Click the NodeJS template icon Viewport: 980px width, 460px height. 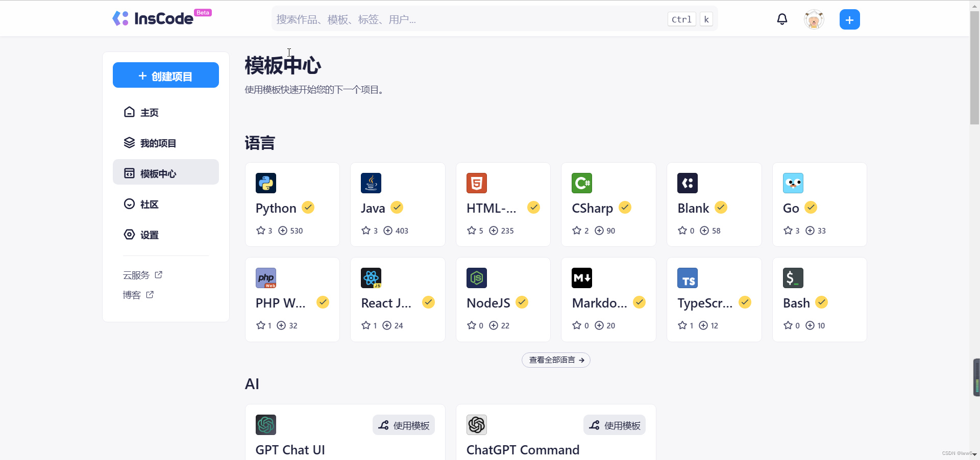coord(477,278)
